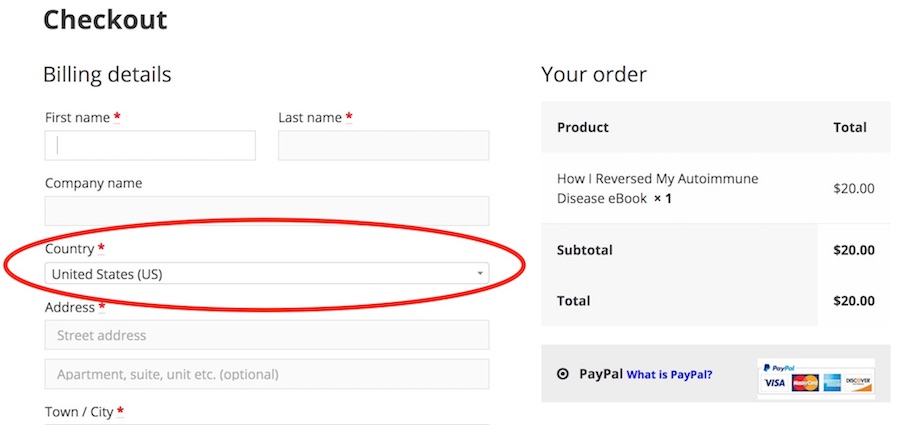Screen dimensions: 900x425
Task: Click the American Express card icon
Action: tap(832, 383)
